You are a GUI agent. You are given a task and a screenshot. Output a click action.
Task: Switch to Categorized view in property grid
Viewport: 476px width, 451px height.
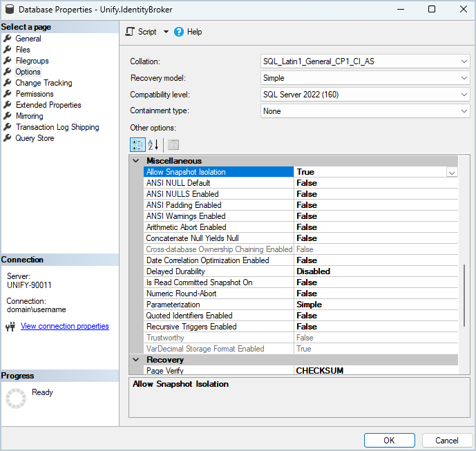click(137, 145)
